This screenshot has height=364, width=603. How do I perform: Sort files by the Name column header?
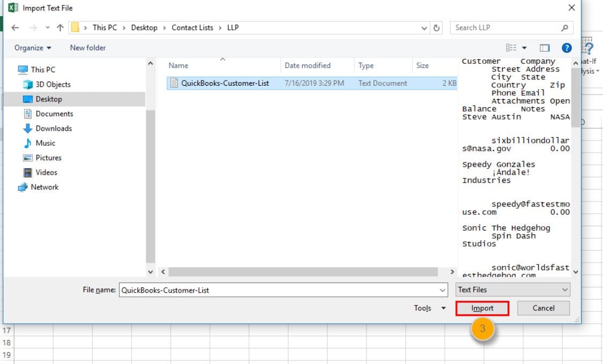tap(178, 65)
